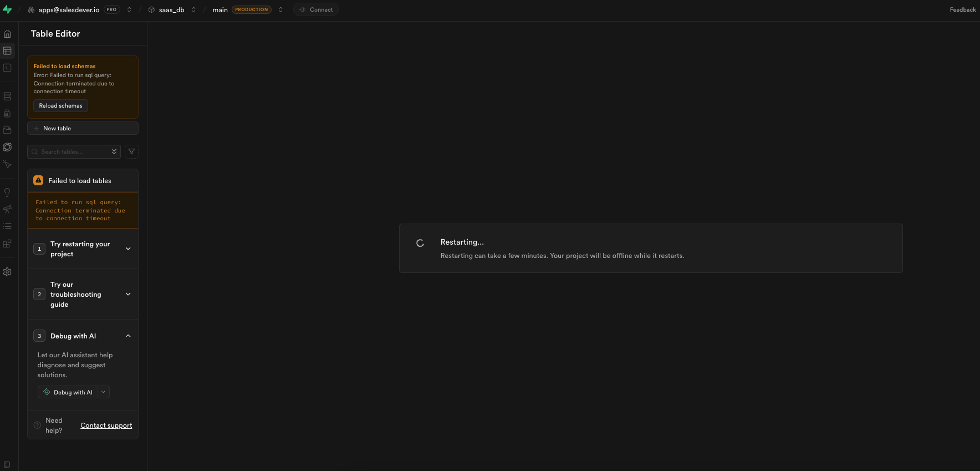Click Feedback in the top bar
The width and height of the screenshot is (980, 471).
963,9
